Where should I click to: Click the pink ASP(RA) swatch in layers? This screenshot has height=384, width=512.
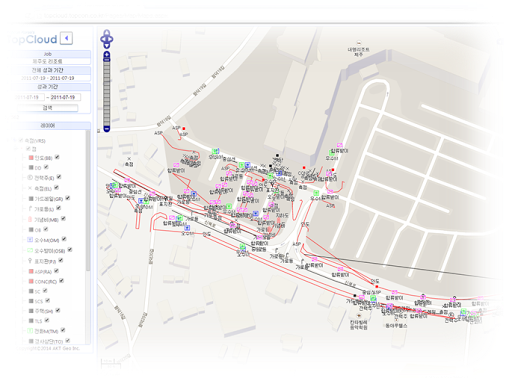[31, 272]
